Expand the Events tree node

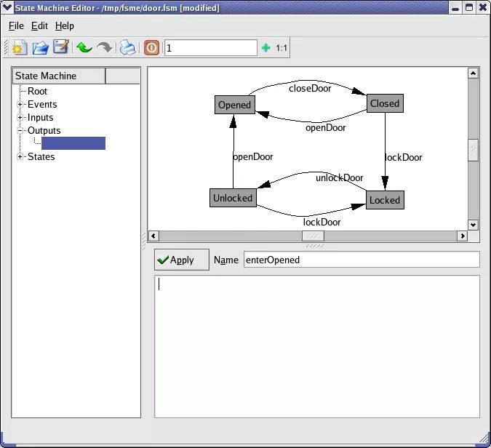coord(20,104)
